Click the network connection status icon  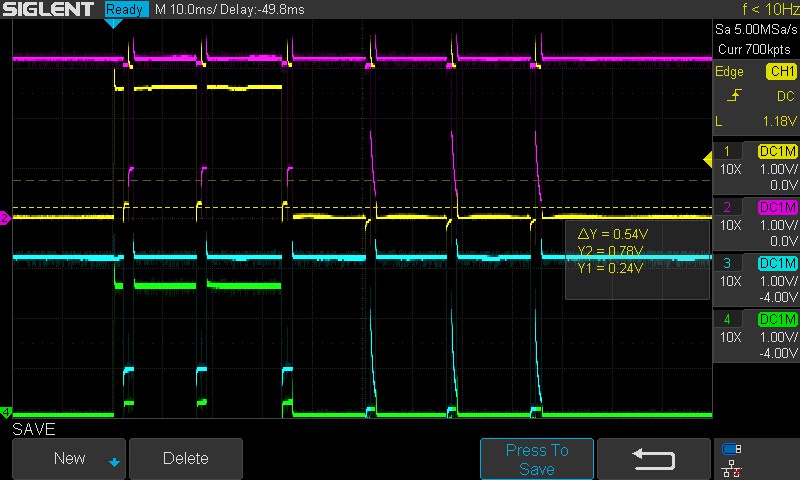(x=731, y=467)
